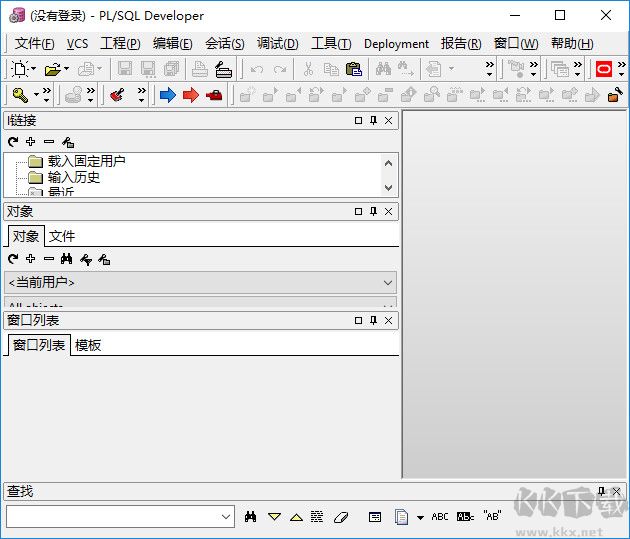
Task: Toggle the quoted "AB" exact match option
Action: pyautogui.click(x=492, y=517)
